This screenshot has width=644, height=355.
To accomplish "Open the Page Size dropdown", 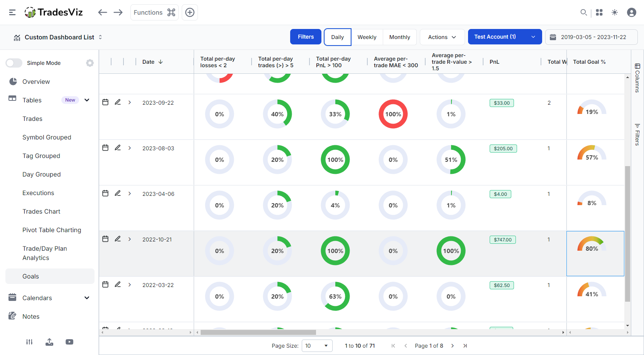I will point(317,346).
